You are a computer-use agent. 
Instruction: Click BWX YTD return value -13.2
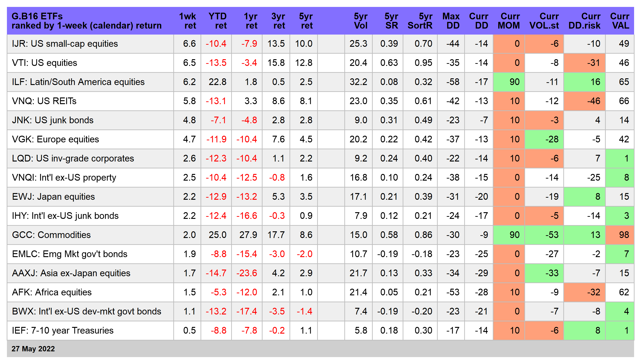click(216, 311)
